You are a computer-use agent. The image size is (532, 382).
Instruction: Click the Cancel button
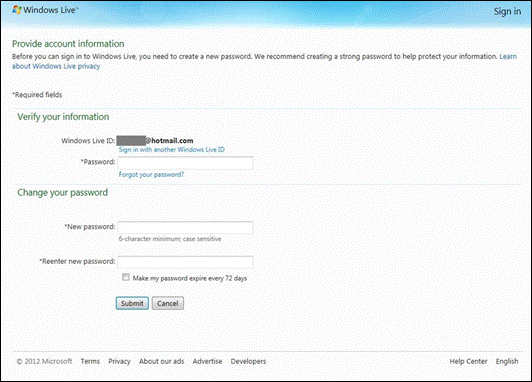(168, 303)
